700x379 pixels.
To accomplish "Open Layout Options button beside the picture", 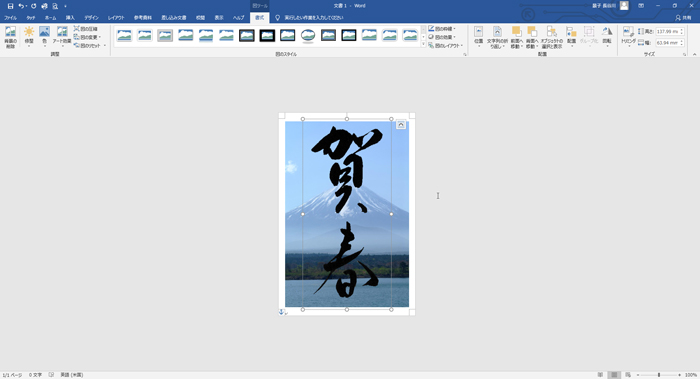I will pos(400,125).
